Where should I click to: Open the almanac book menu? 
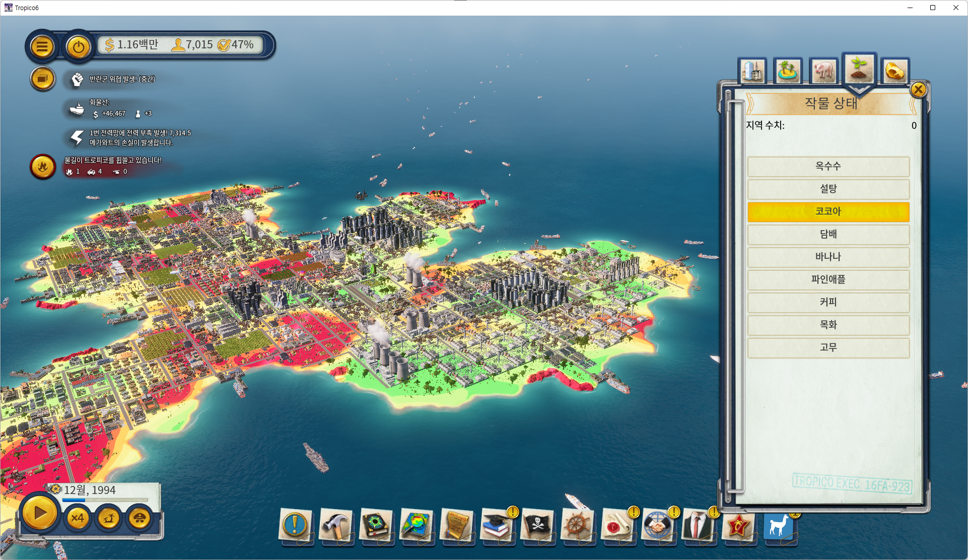click(x=376, y=525)
